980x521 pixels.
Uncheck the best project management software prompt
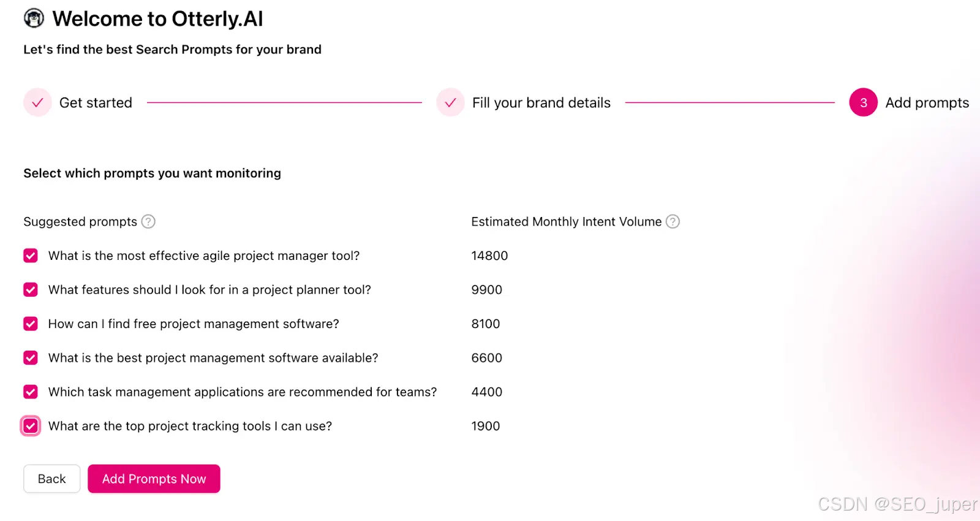pyautogui.click(x=31, y=357)
